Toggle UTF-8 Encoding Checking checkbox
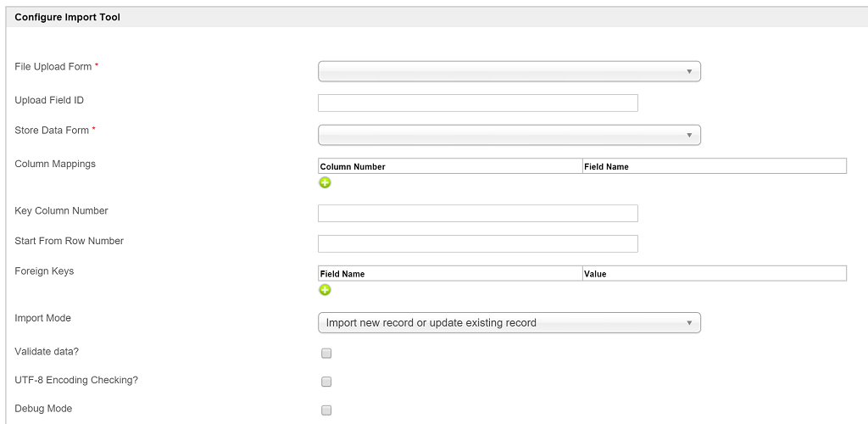 [x=326, y=382]
